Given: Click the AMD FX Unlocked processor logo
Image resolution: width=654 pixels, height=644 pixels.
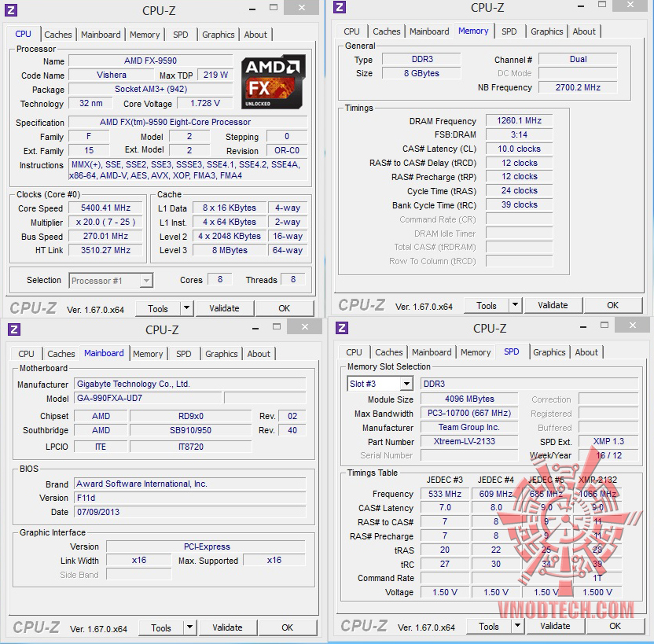Looking at the screenshot, I should click(274, 82).
